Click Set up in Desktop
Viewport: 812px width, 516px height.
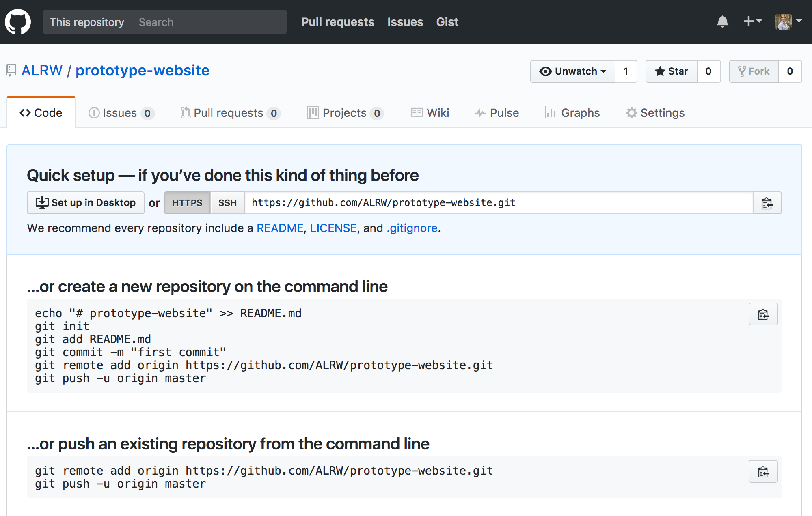tap(86, 203)
